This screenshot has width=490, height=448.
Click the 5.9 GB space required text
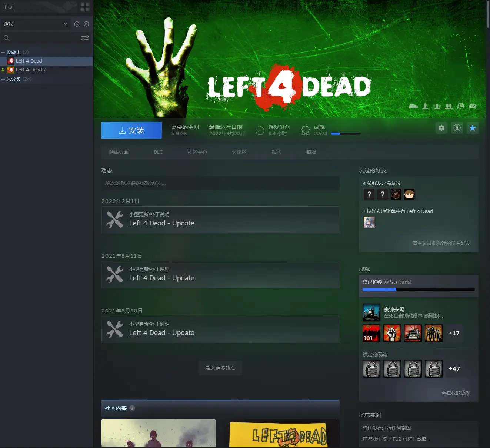point(179,134)
